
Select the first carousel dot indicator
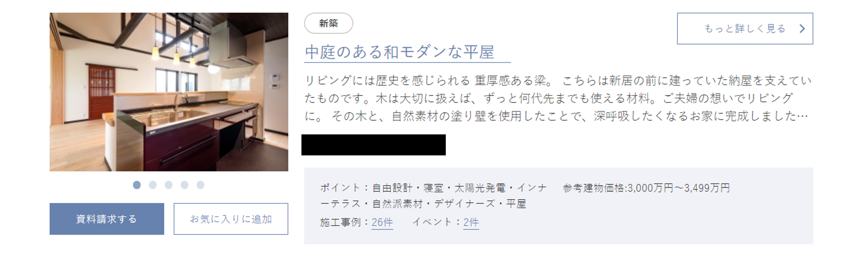pyautogui.click(x=137, y=185)
